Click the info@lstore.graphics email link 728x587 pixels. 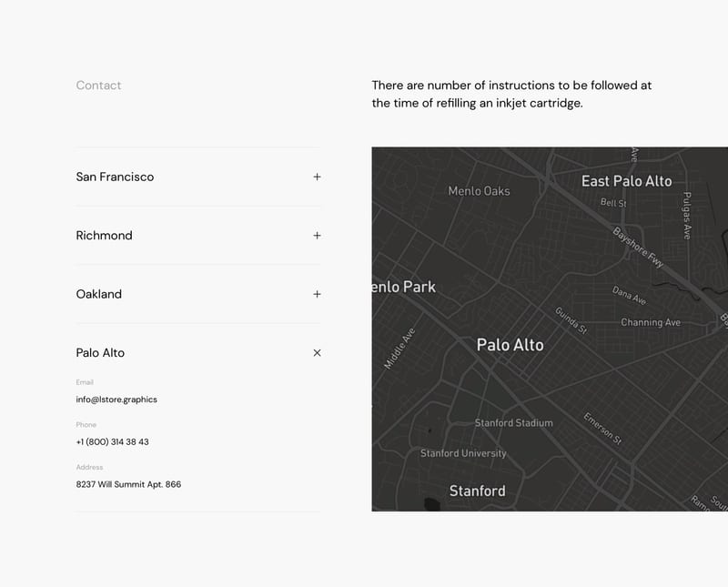point(116,400)
